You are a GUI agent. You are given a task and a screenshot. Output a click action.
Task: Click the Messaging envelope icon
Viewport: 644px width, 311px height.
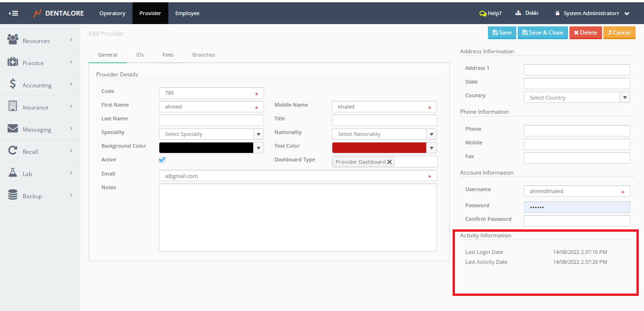click(13, 129)
